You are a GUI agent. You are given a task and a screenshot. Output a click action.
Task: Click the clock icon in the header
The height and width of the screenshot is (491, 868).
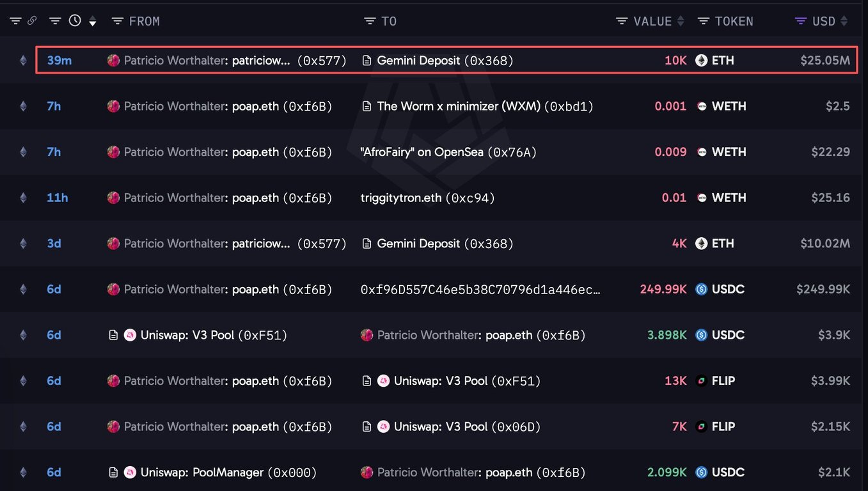click(75, 20)
